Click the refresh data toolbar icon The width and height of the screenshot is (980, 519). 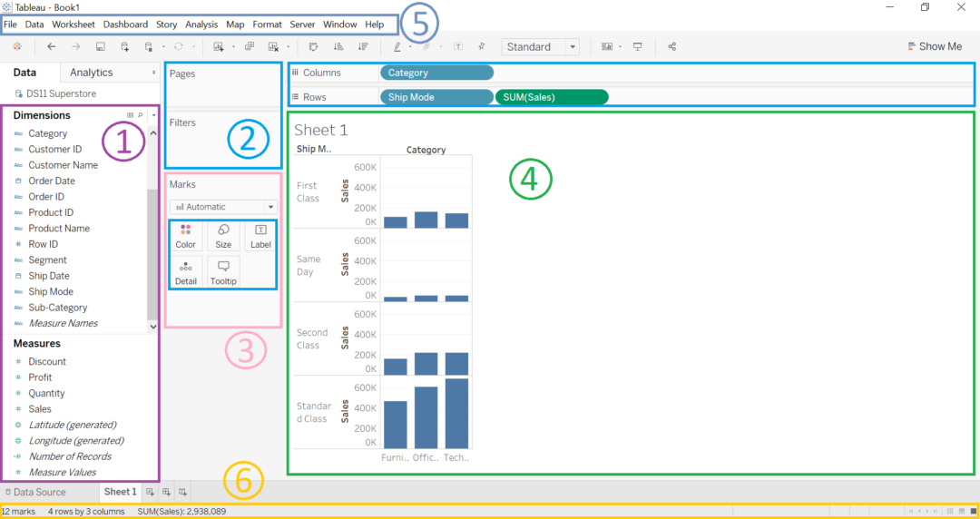pos(179,46)
